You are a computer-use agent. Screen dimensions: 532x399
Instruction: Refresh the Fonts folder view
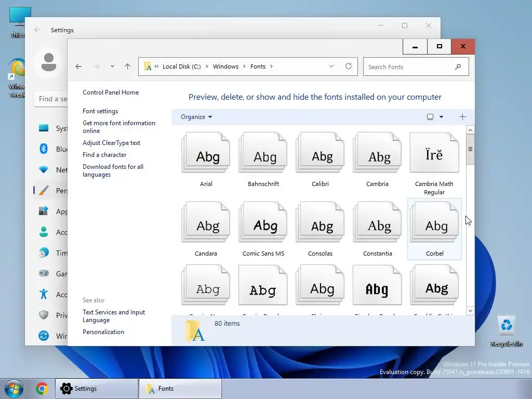[349, 66]
